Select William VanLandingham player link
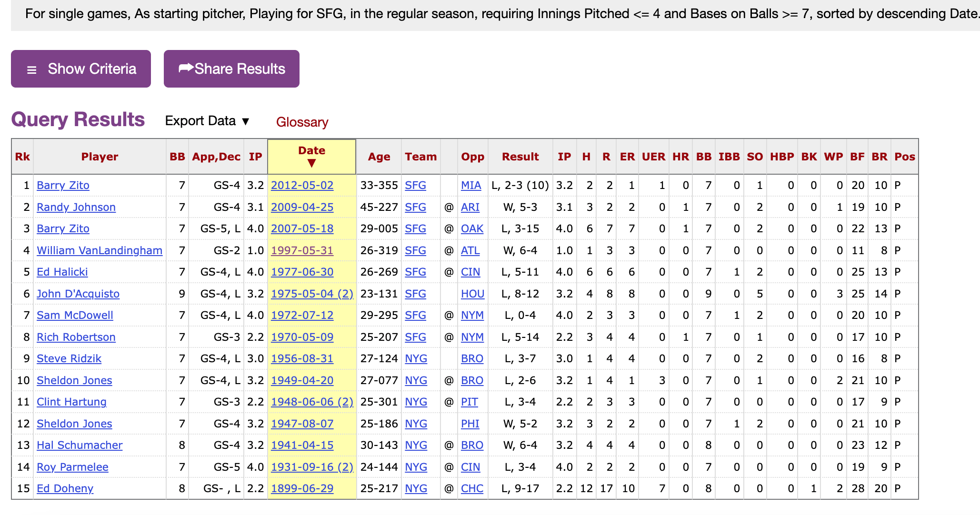The height and width of the screenshot is (515, 980). (x=100, y=250)
